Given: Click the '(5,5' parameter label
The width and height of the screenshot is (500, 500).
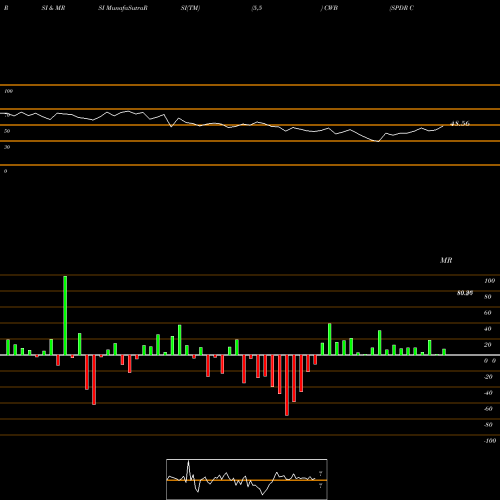Looking at the screenshot, I should coord(257,8).
